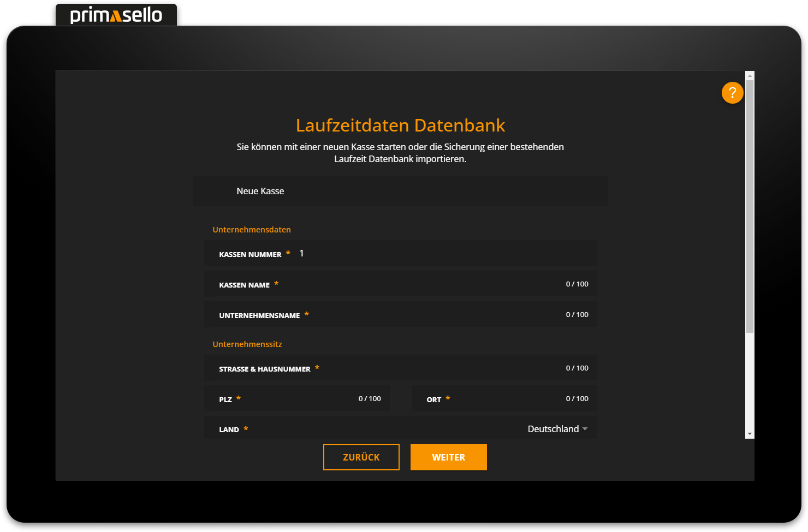
Task: Click the scrollbar down arrow
Action: [x=750, y=434]
